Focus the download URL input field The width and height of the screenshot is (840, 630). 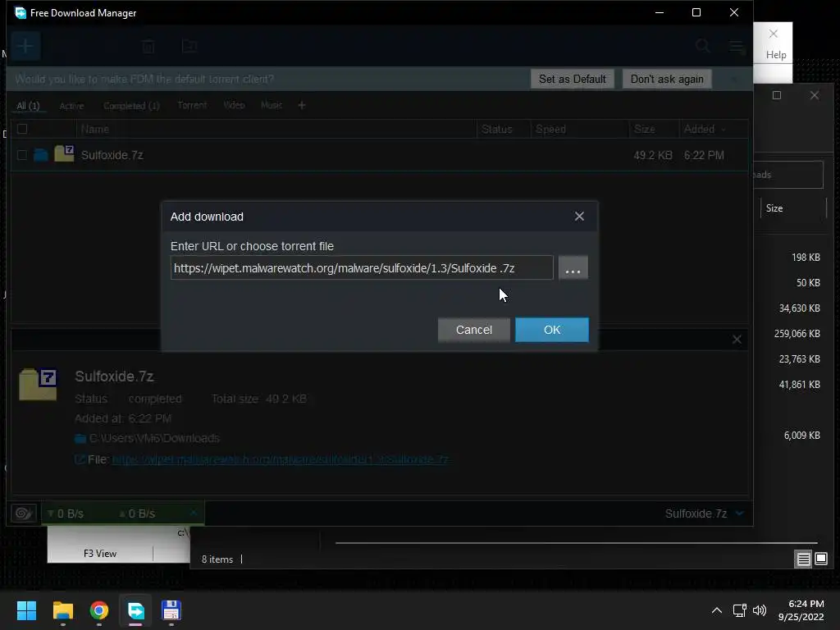(x=362, y=268)
